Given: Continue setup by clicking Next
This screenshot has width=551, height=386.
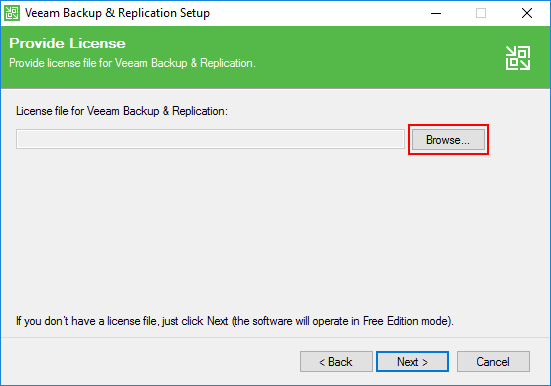Looking at the screenshot, I should point(412,361).
